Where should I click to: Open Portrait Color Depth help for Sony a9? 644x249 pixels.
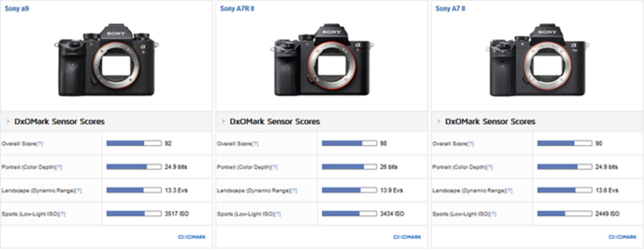pyautogui.click(x=59, y=167)
